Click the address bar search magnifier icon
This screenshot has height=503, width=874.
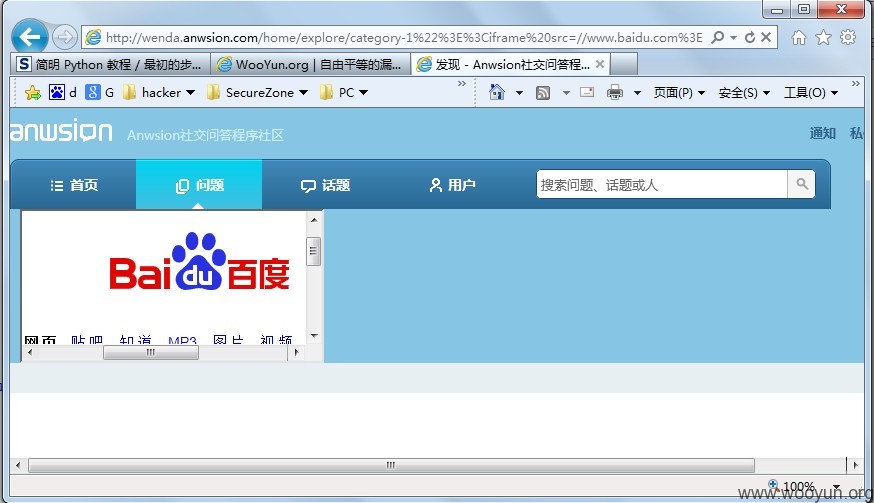click(718, 37)
